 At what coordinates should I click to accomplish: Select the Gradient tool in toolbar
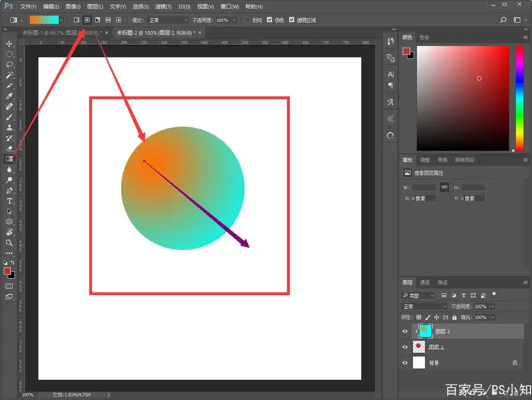coord(9,158)
